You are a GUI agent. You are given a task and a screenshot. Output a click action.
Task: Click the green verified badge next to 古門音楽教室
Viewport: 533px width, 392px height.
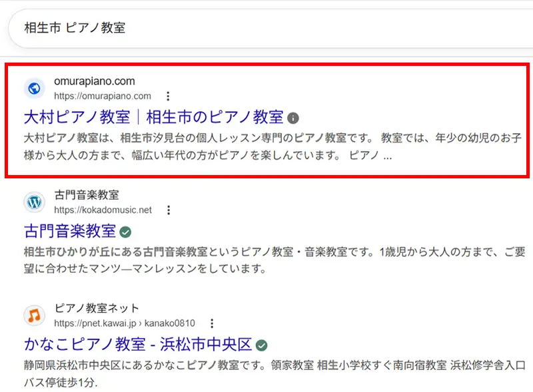pyautogui.click(x=125, y=232)
